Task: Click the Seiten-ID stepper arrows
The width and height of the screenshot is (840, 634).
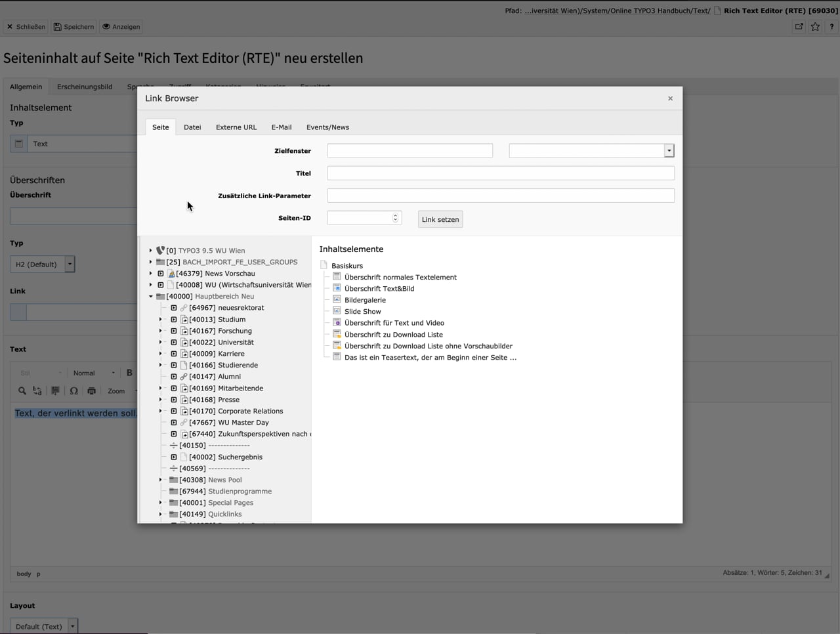Action: [x=396, y=217]
